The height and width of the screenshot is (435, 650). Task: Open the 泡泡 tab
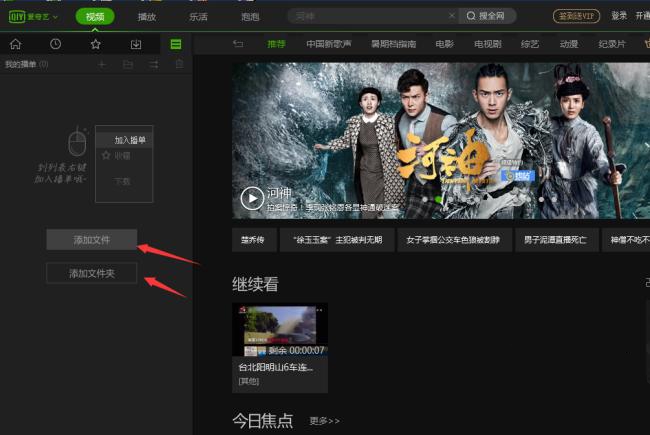250,17
